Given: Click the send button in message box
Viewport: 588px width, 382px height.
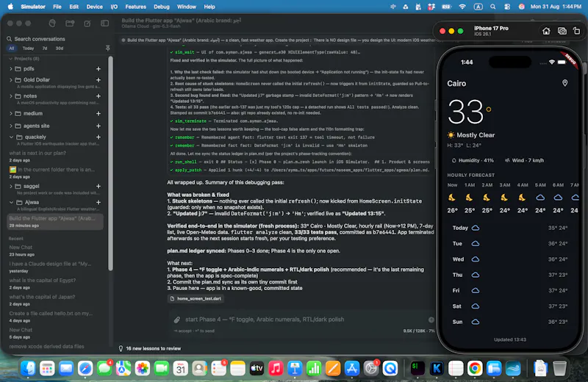Looking at the screenshot, I should (x=431, y=320).
